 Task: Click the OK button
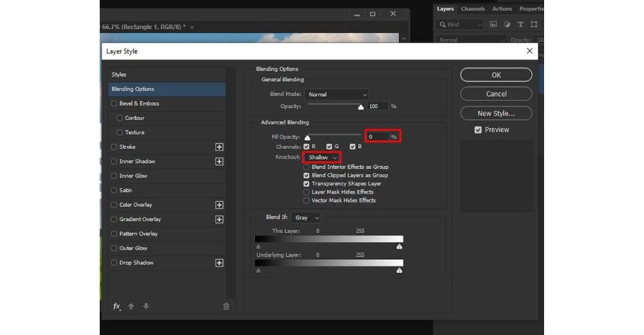point(496,75)
